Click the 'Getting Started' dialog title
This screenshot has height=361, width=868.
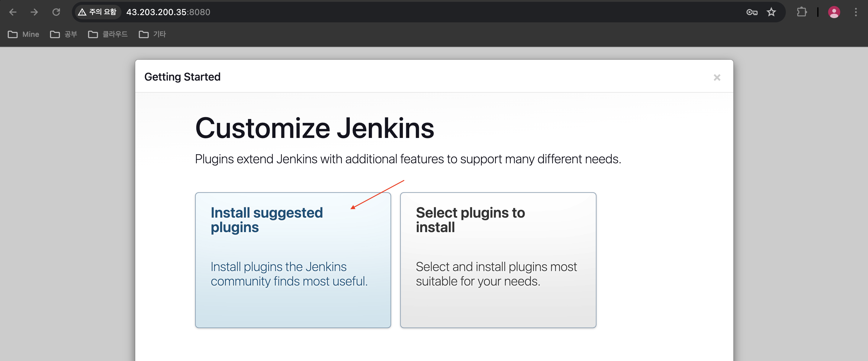coord(182,77)
